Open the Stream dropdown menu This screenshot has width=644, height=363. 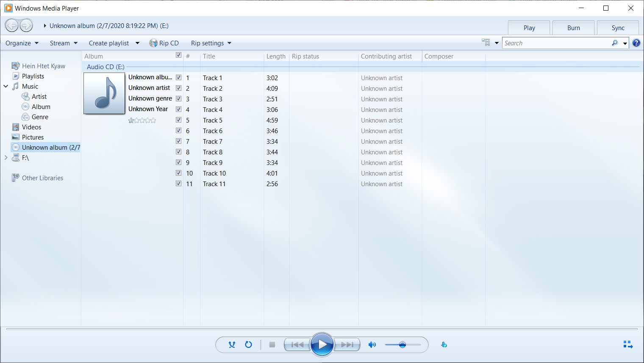64,43
